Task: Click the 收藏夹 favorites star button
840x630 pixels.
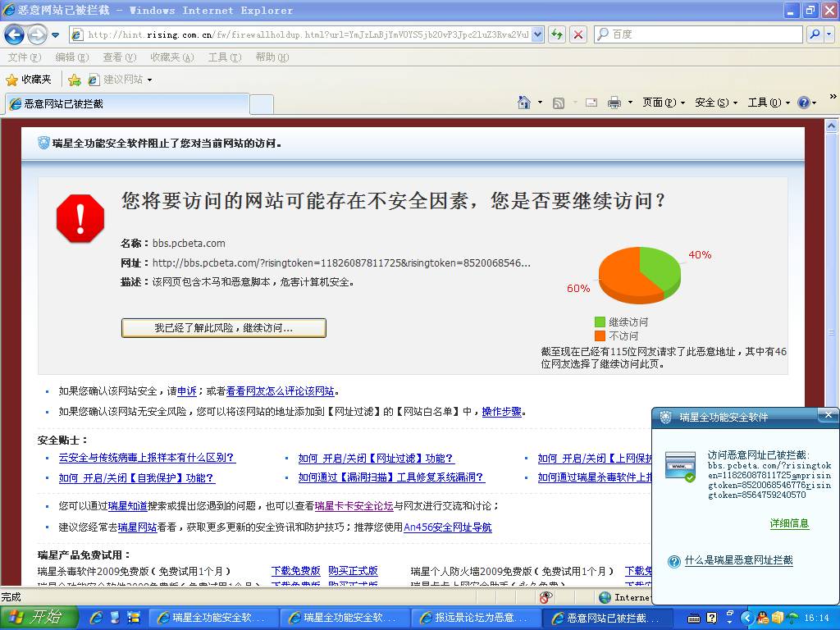Action: click(29, 80)
